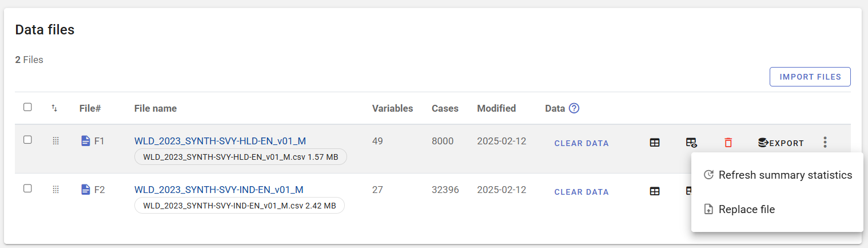Delete the F1 data file

[728, 143]
